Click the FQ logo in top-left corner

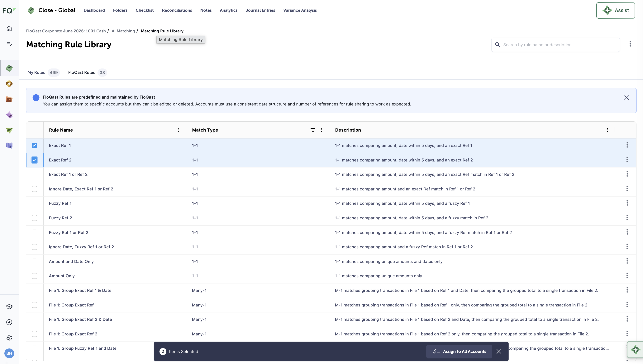tap(9, 11)
